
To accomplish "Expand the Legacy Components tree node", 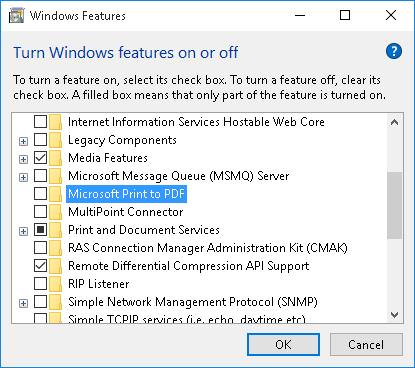I will [x=23, y=141].
